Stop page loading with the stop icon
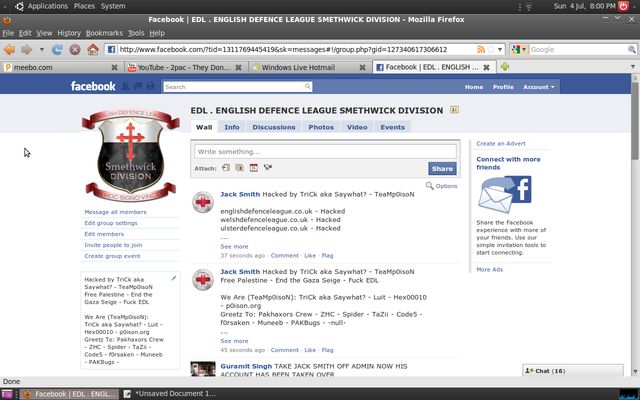 (76, 49)
